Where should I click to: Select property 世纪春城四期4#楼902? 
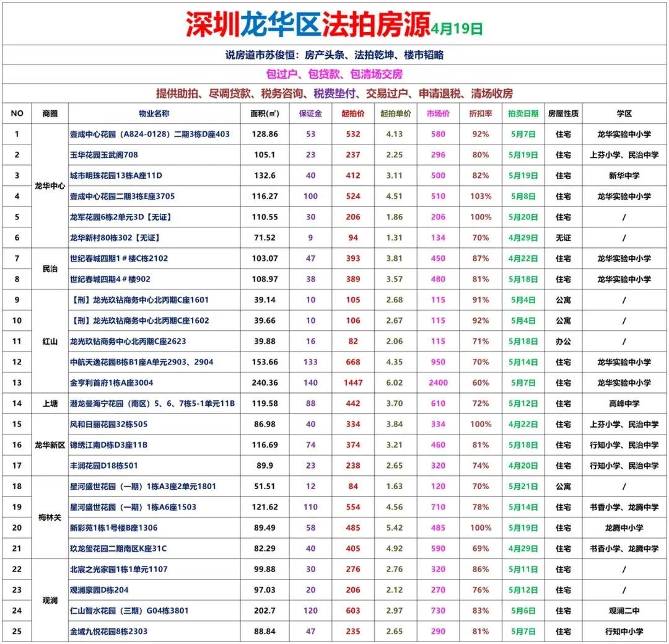110,279
